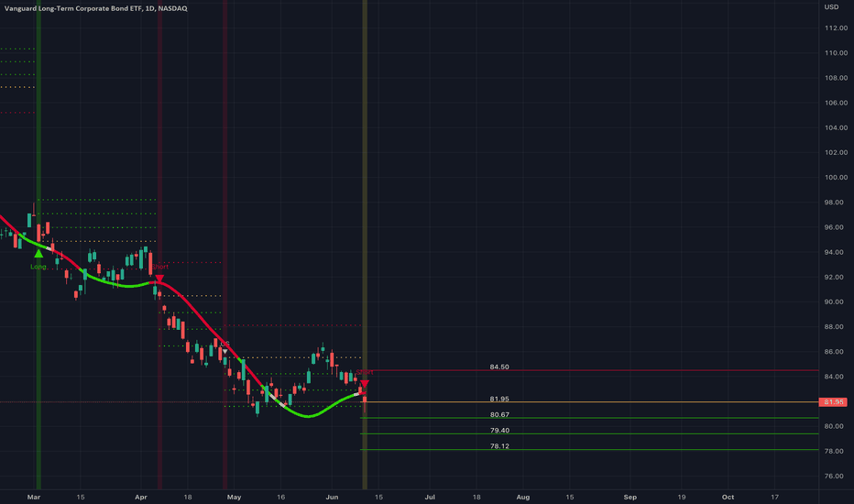This screenshot has width=854, height=504.
Task: Click the 86.00 price axis label
Action: [836, 352]
